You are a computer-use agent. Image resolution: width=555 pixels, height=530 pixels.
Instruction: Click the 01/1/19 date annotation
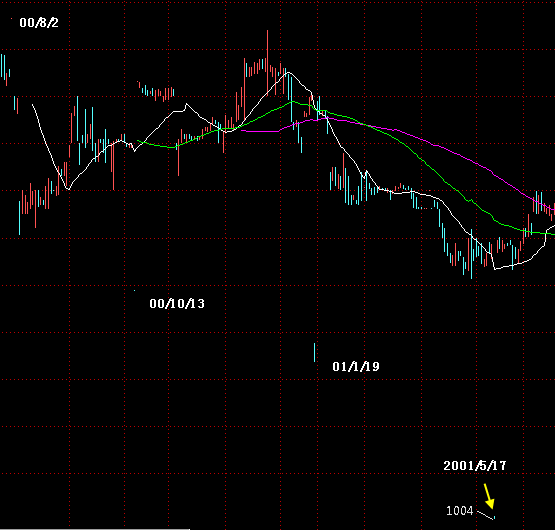[x=356, y=366]
